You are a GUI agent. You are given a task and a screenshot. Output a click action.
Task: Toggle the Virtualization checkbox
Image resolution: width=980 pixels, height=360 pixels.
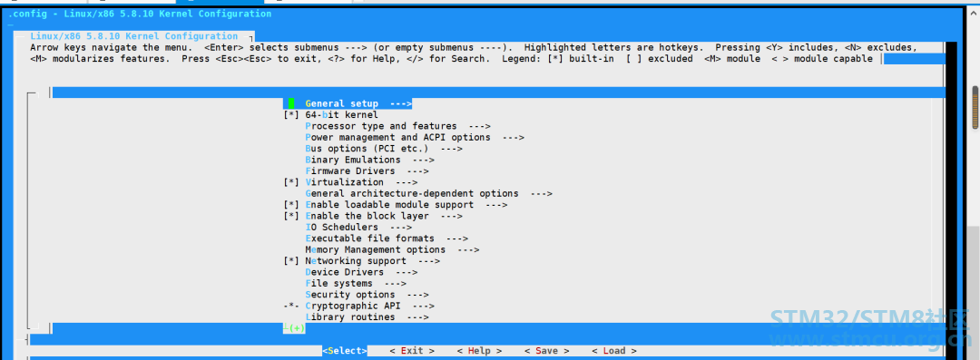pyautogui.click(x=291, y=182)
